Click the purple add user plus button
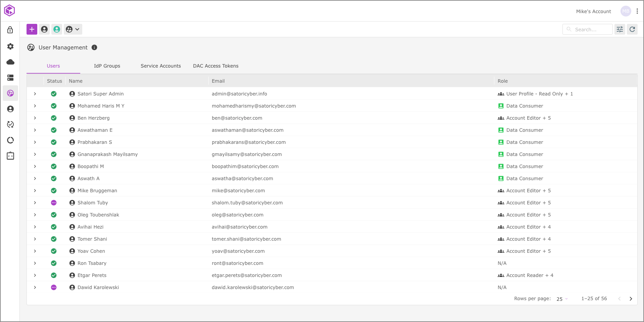 32,29
